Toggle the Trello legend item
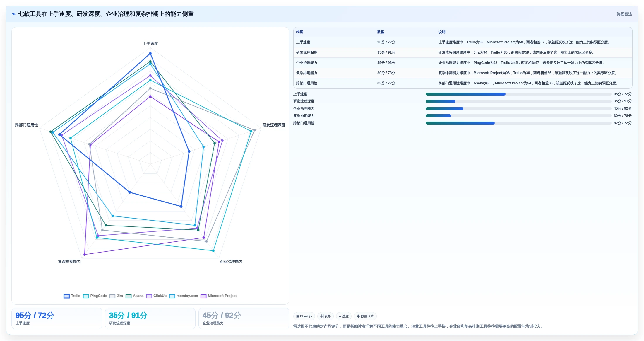The width and height of the screenshot is (644, 341). [x=72, y=296]
